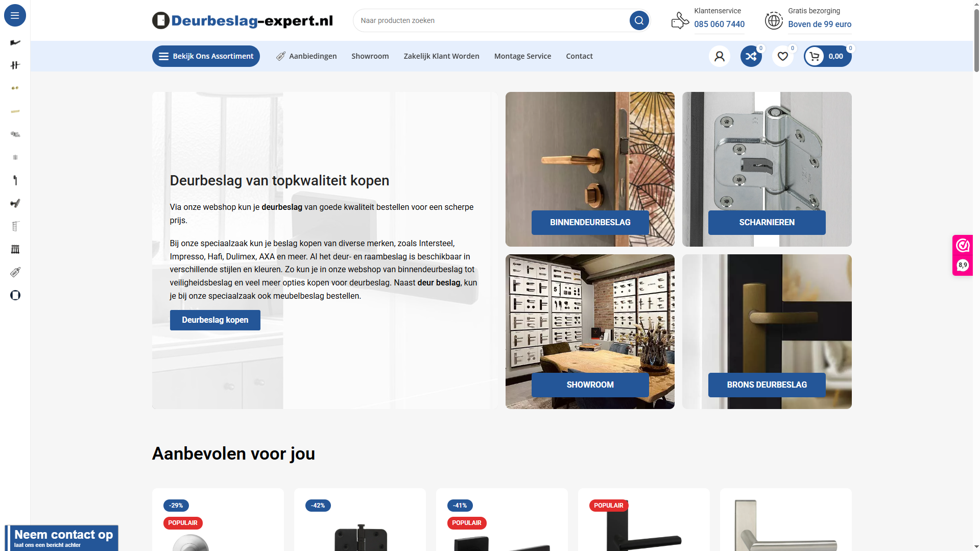Open the shopping cart showing 0,00
Viewport: 980px width, 551px height.
tap(828, 56)
